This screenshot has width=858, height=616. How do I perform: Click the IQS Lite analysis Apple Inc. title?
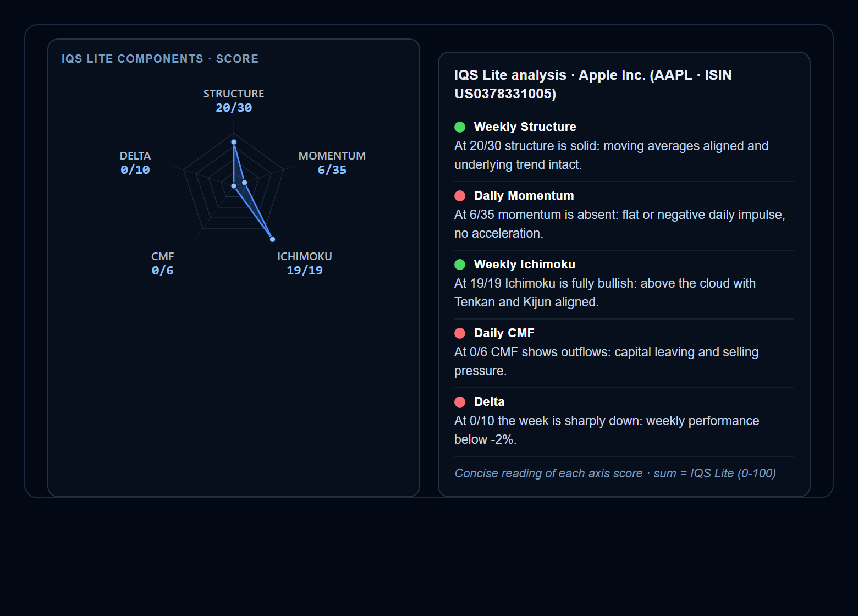point(593,84)
